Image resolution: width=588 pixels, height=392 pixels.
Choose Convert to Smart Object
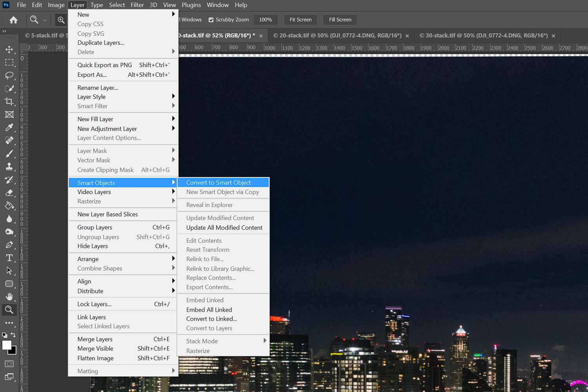(x=223, y=182)
